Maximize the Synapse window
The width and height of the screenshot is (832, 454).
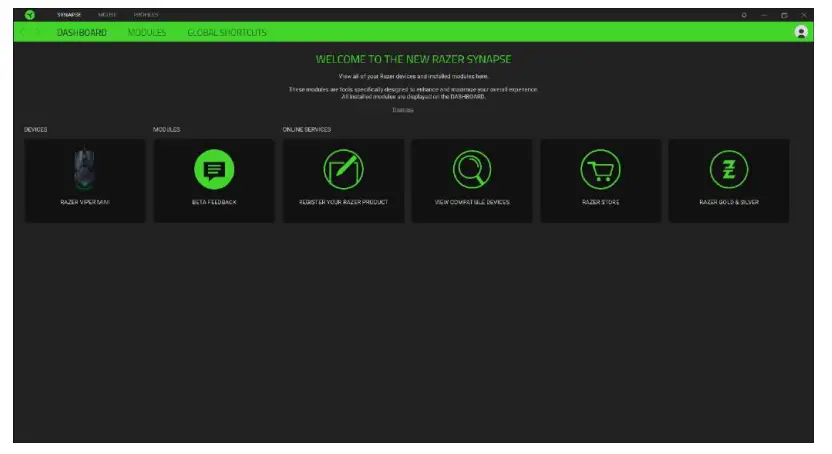point(784,15)
